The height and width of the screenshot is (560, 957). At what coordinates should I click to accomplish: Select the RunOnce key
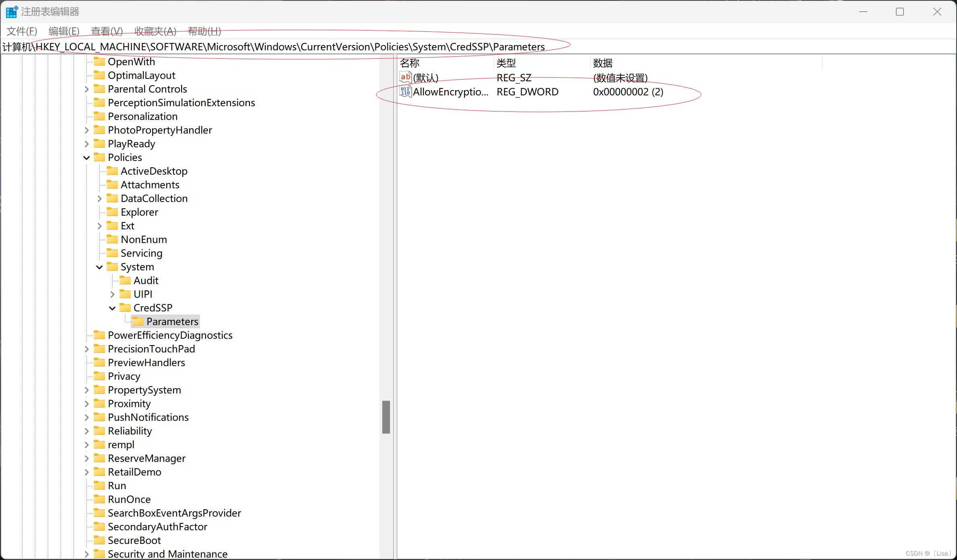coord(129,499)
